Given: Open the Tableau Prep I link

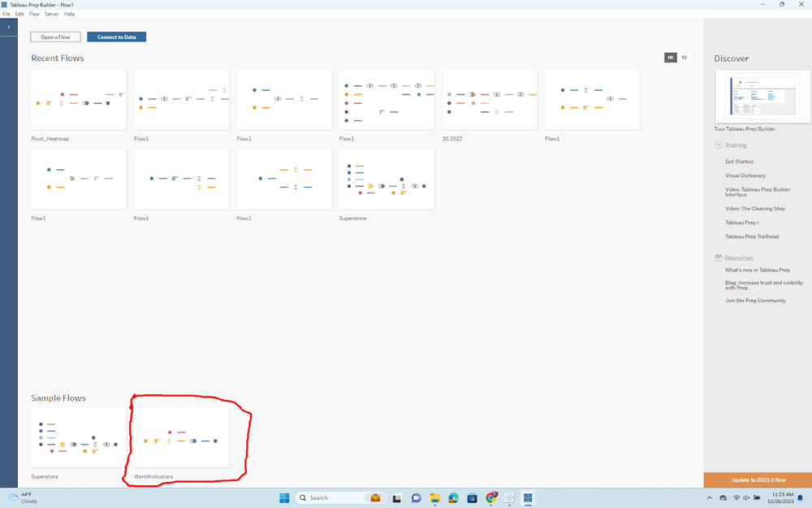Looking at the screenshot, I should point(741,223).
